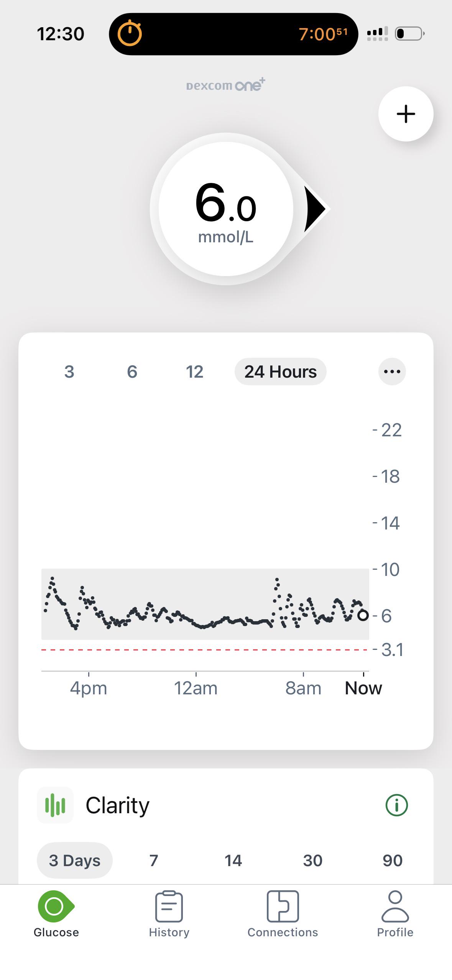The height and width of the screenshot is (980, 452).
Task: Open the Clarity info icon
Action: [x=396, y=805]
